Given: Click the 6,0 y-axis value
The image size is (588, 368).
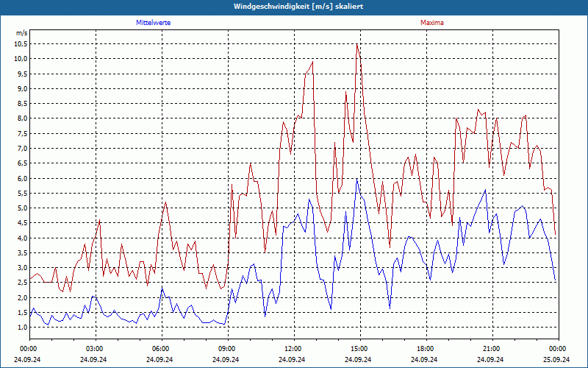Looking at the screenshot, I should pyautogui.click(x=23, y=178).
